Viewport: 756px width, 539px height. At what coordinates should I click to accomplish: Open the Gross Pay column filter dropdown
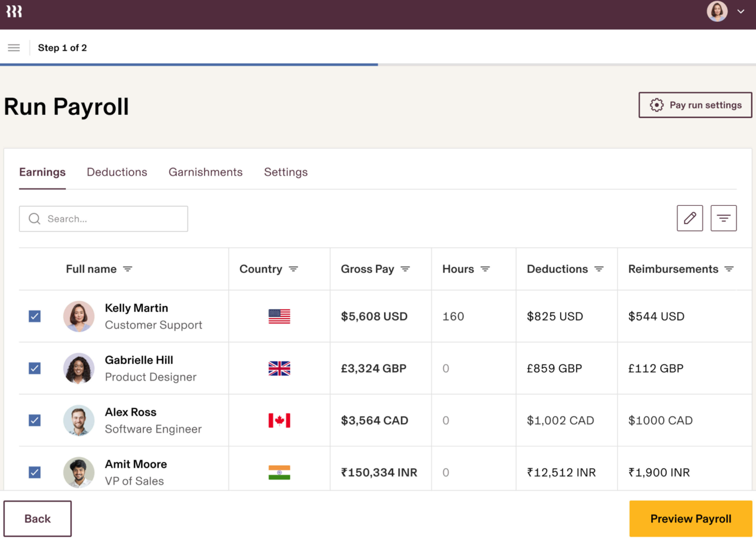point(406,269)
